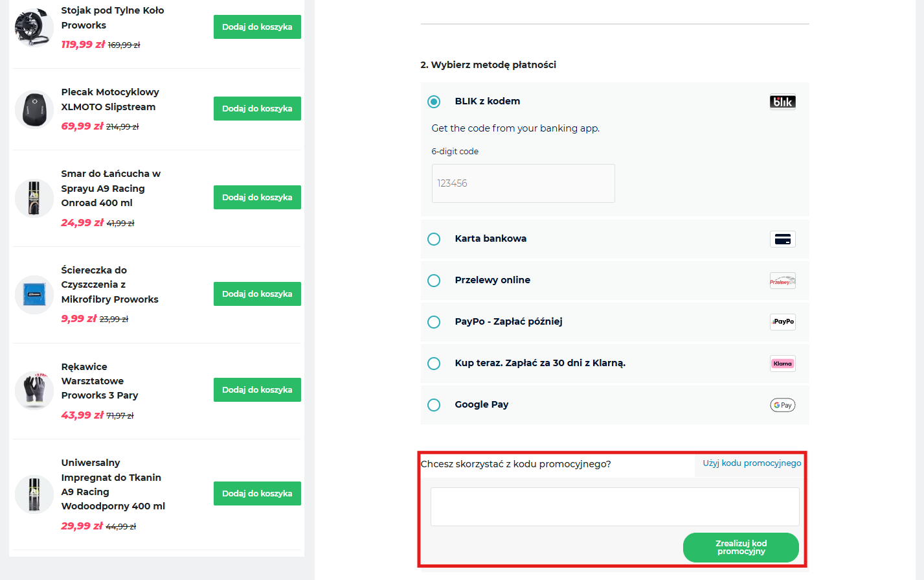924x580 pixels.
Task: Select the BLIK z kodem radio button
Action: click(434, 102)
